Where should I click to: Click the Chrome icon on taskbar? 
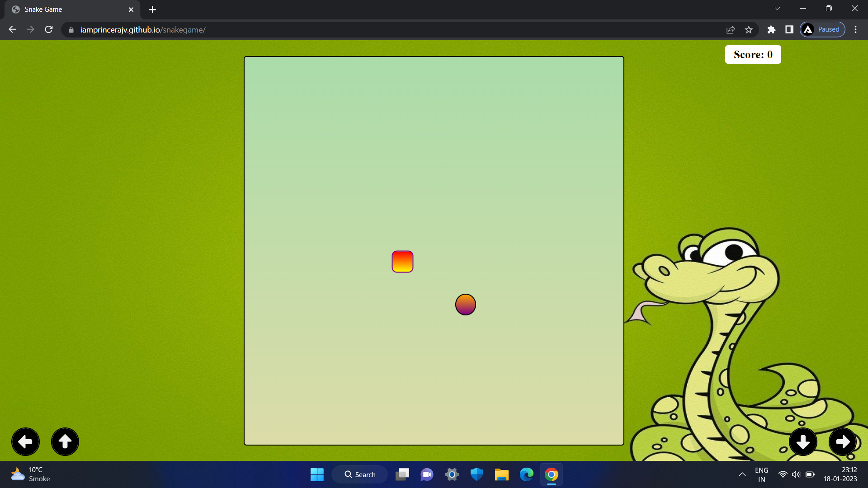point(551,474)
